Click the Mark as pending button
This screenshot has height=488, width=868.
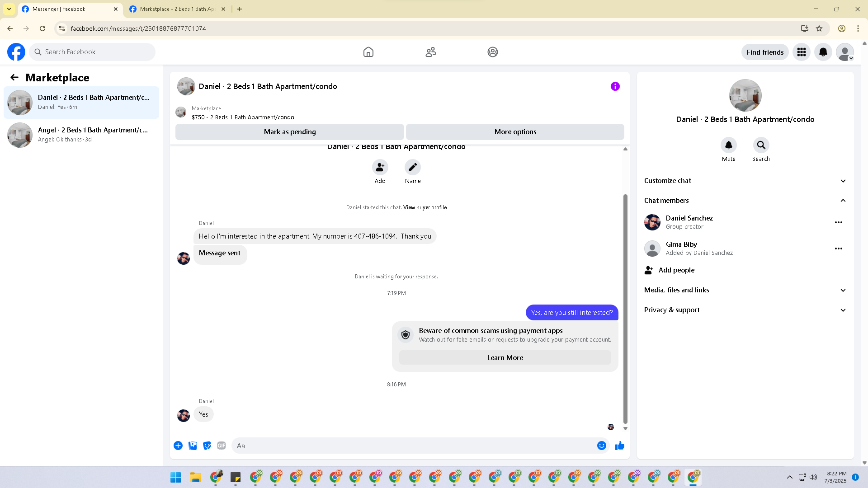pyautogui.click(x=290, y=132)
